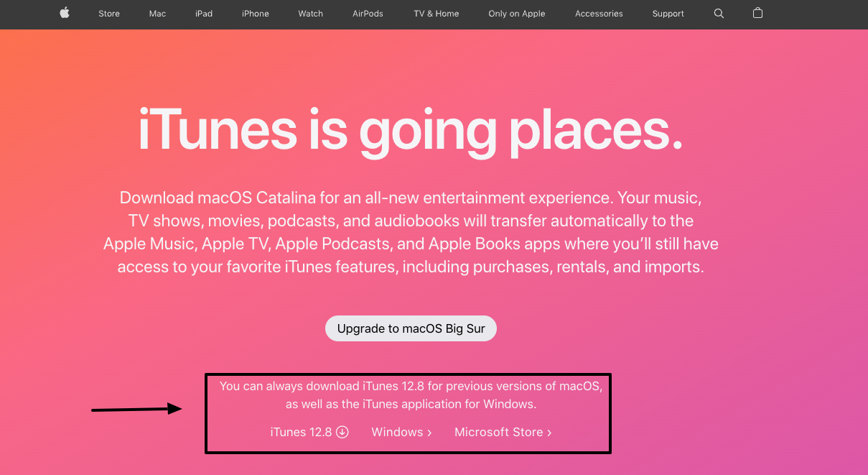Screen dimensions: 868x475
Task: Click the Apple logo in navigation bar
Action: click(65, 13)
